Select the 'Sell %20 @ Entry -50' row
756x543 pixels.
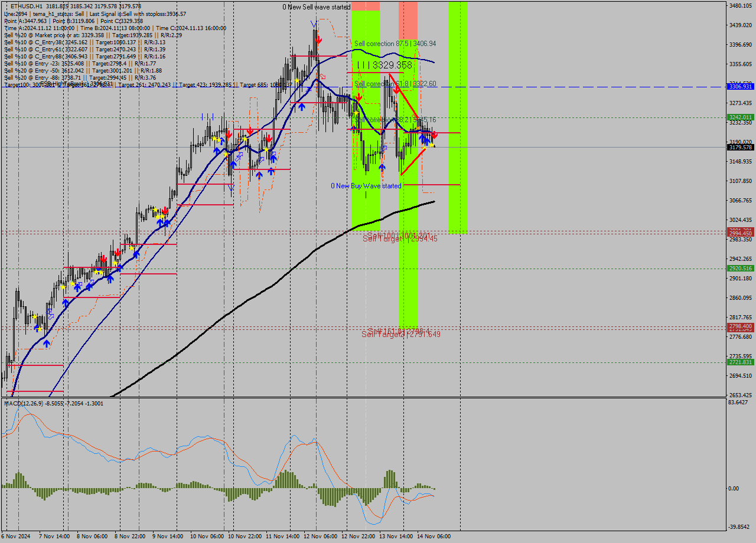(x=83, y=71)
